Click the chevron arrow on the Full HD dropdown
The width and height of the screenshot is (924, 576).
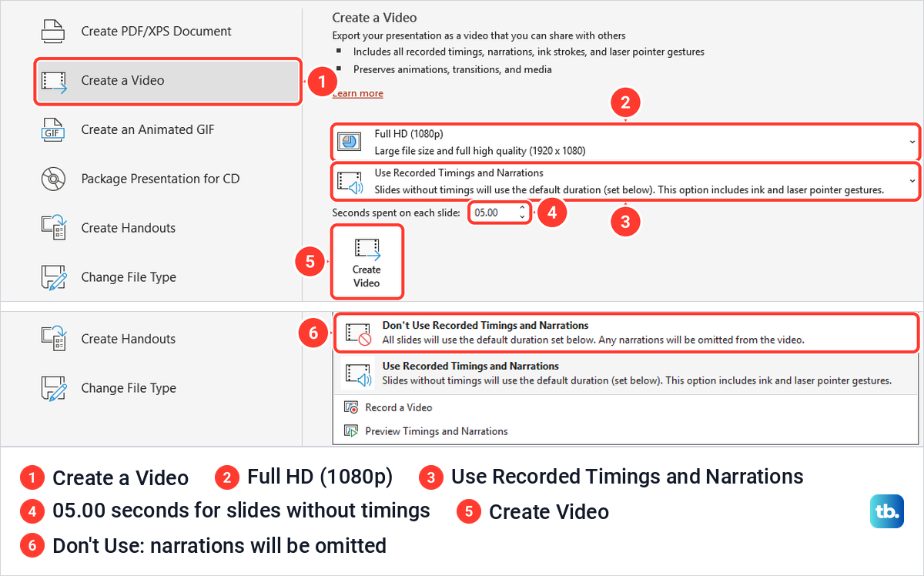click(912, 142)
